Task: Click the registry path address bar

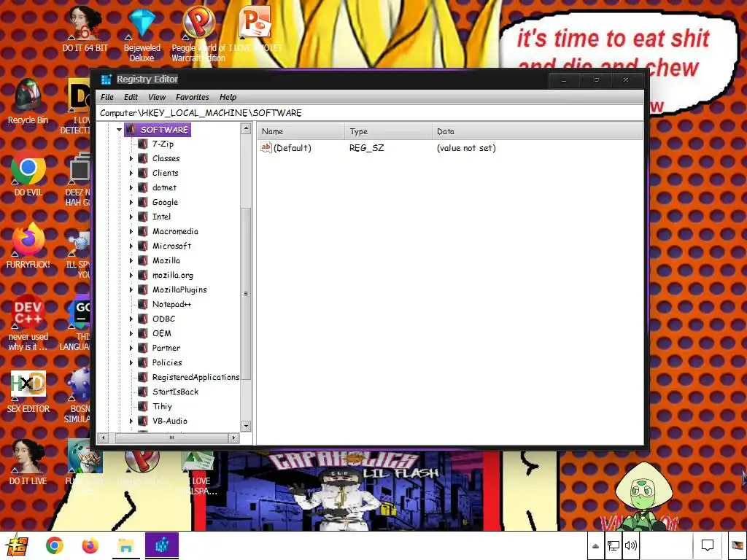Action: 370,113
